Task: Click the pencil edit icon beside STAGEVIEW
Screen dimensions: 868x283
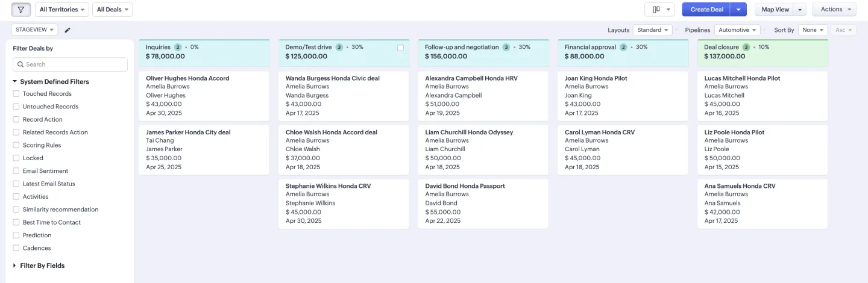Action: point(68,30)
